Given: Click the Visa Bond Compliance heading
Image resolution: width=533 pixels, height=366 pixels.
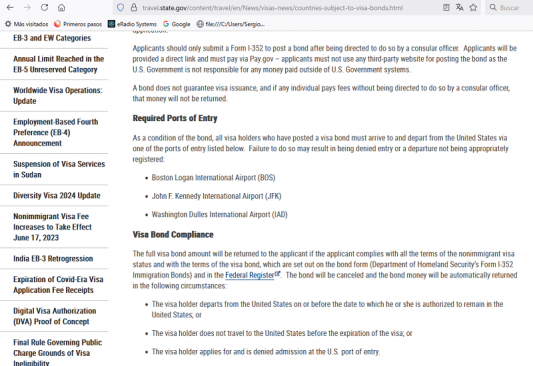Looking at the screenshot, I should point(173,234).
